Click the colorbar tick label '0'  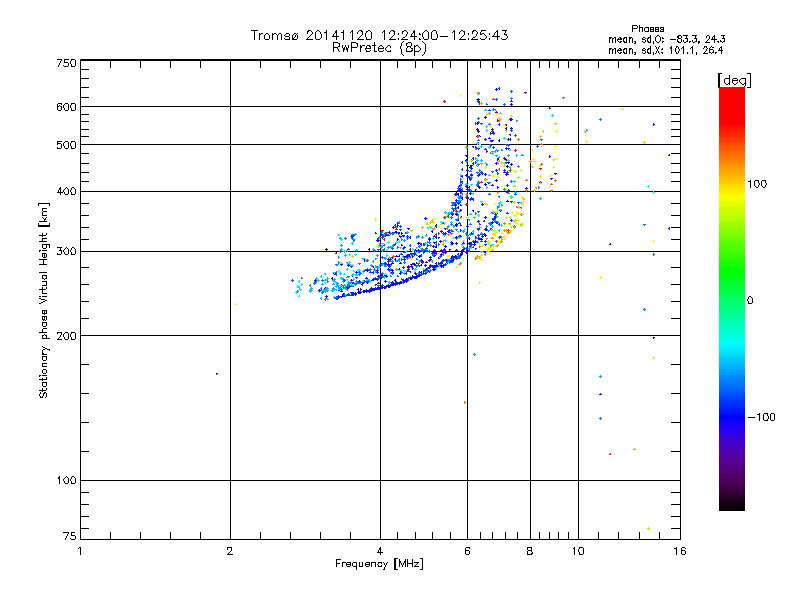[749, 301]
